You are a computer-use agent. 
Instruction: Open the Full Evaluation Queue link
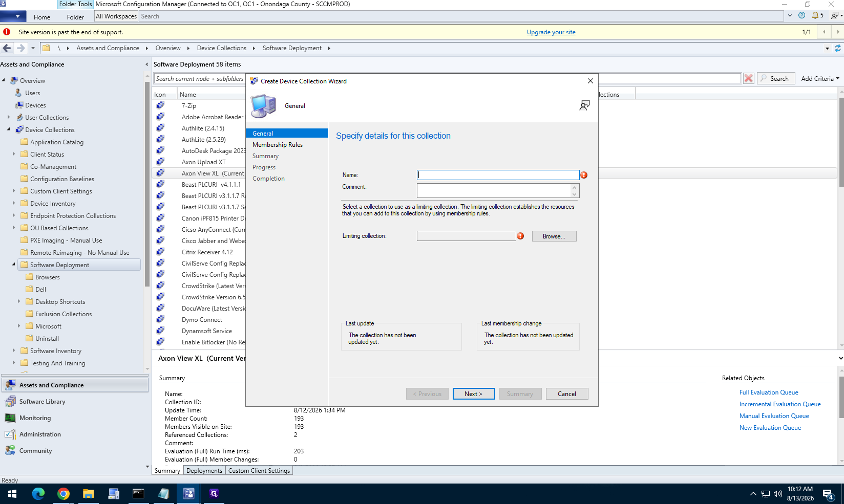(769, 392)
